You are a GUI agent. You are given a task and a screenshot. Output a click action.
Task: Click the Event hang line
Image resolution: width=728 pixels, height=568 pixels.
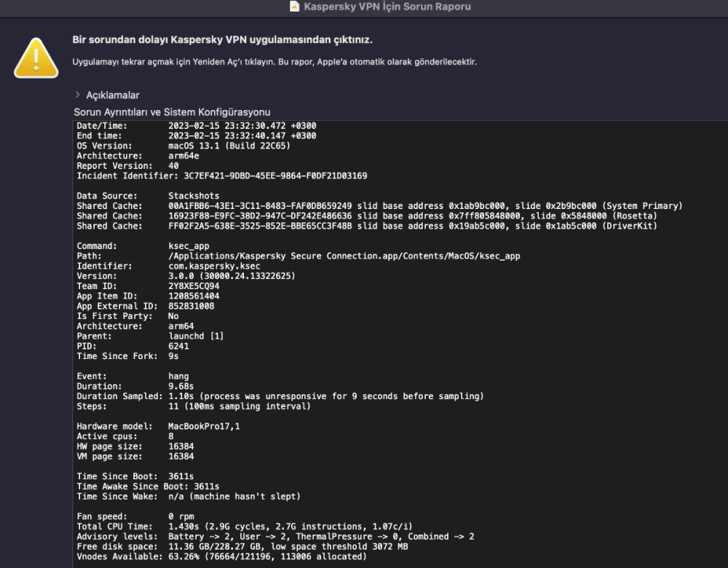[x=132, y=376]
